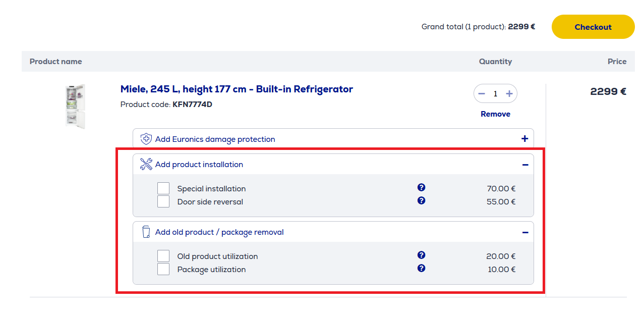Screen dimensions: 644x312
Task: Click the Package utilization label
Action: pyautogui.click(x=211, y=270)
